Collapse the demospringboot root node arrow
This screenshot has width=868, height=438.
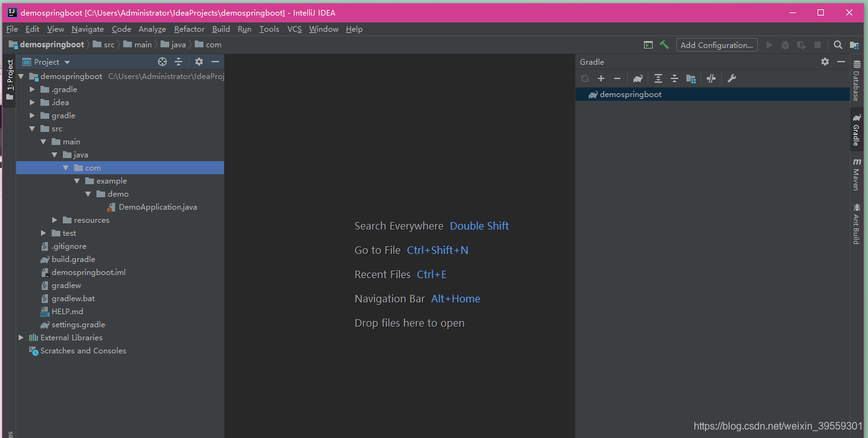pos(21,77)
